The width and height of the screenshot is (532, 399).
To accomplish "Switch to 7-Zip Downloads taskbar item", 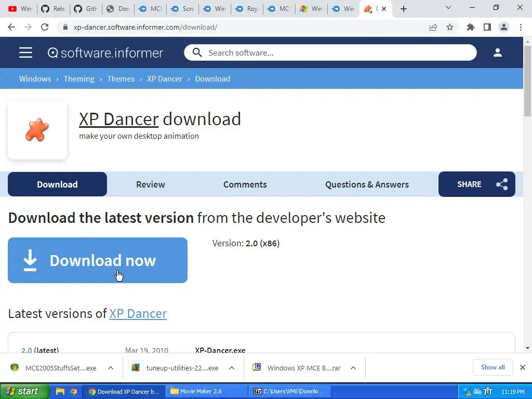I will tap(289, 391).
